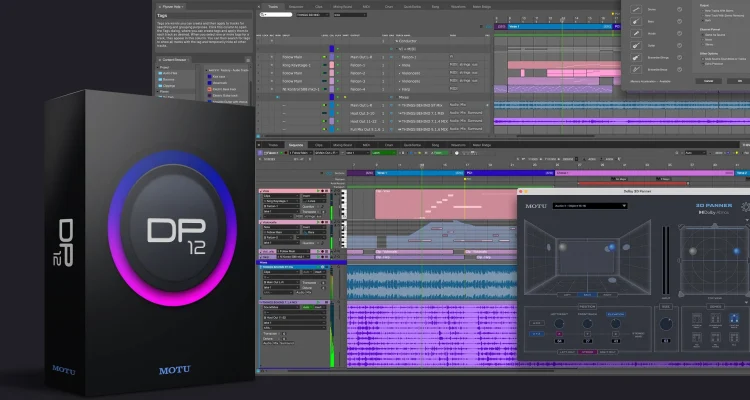This screenshot has width=750, height=400.
Task: Toggle the Ensemble Brass stem checkmark
Action: pos(679,69)
